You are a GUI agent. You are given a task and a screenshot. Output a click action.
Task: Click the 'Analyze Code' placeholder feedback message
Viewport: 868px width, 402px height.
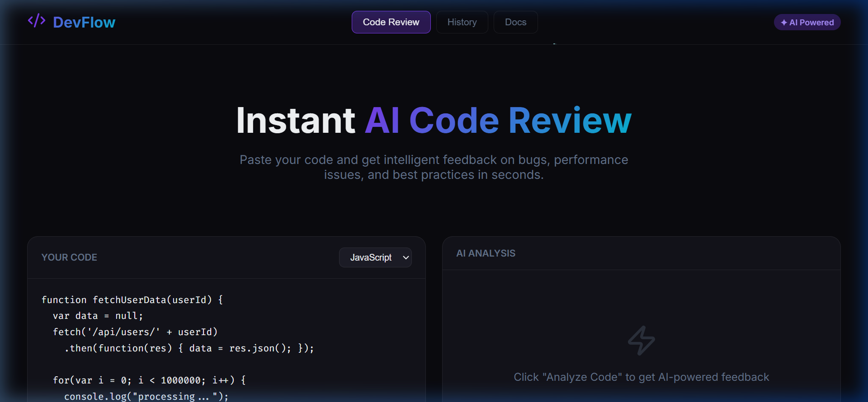click(x=641, y=377)
